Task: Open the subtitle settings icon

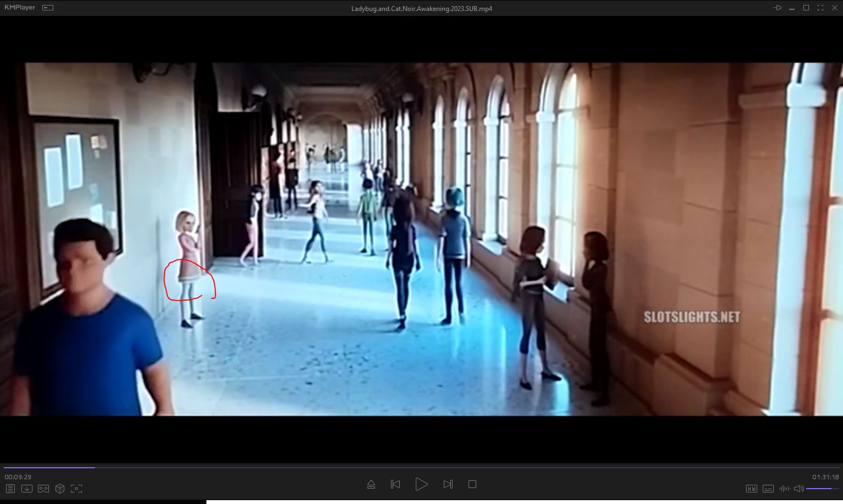Action: pos(768,489)
